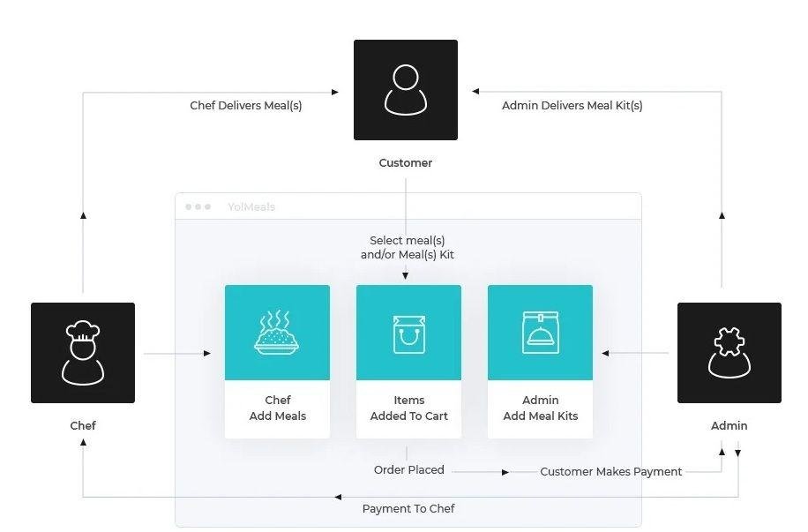Image resolution: width=808 pixels, height=532 pixels.
Task: Click the Customer person icon
Action: pyautogui.click(x=405, y=90)
